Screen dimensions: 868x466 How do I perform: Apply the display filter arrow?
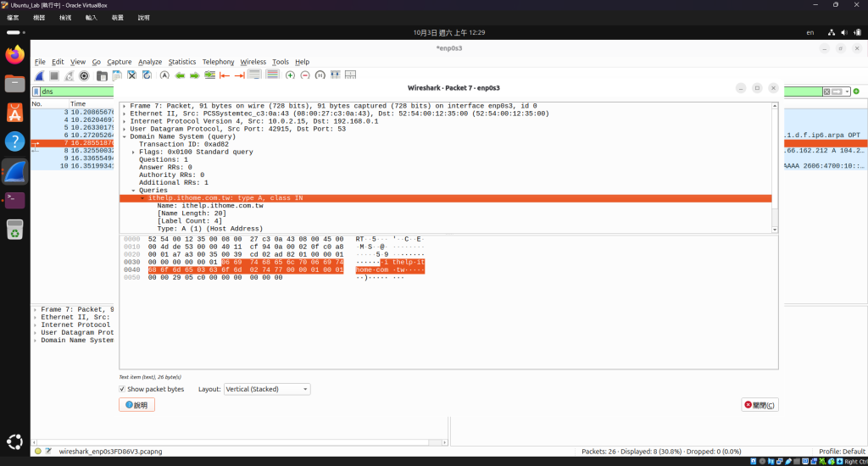(x=837, y=92)
